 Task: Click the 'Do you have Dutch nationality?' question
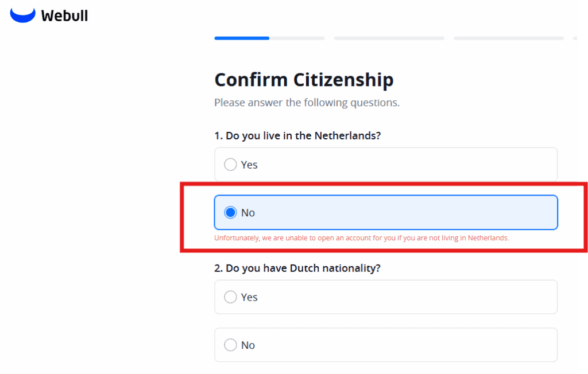pyautogui.click(x=297, y=268)
